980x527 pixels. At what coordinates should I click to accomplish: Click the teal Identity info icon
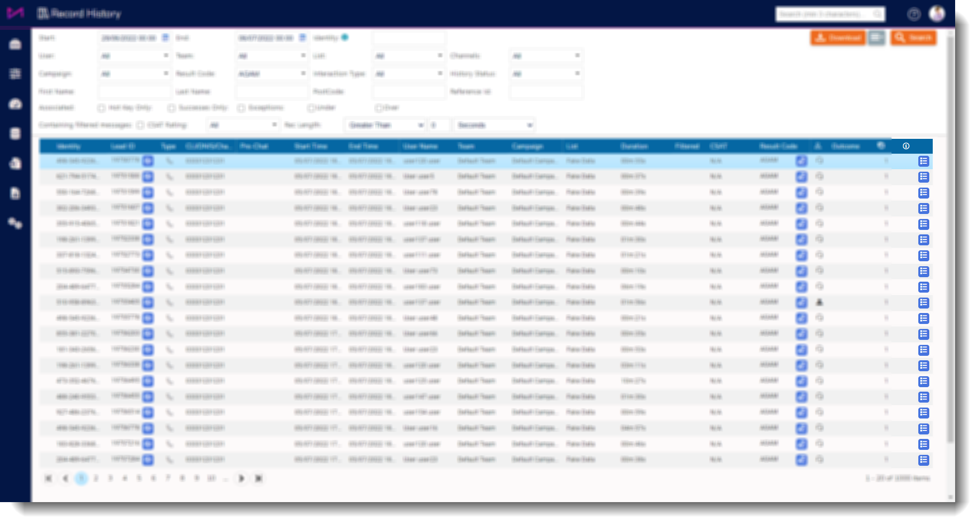click(345, 37)
